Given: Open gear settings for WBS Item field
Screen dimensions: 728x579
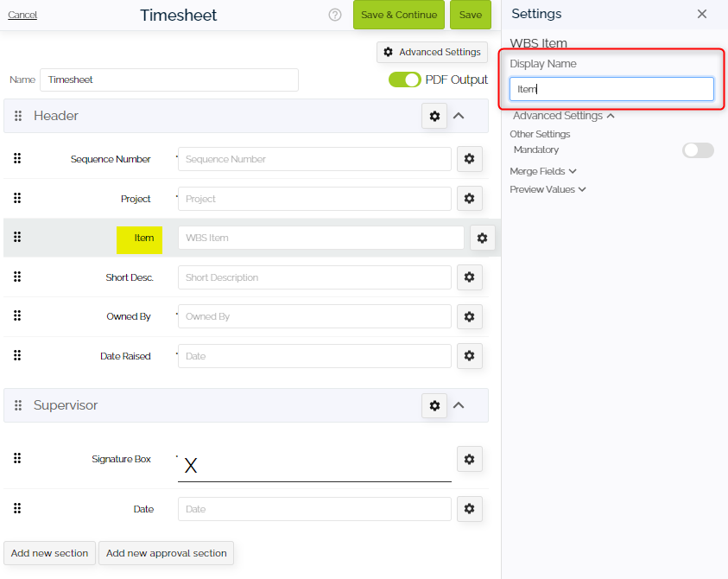Looking at the screenshot, I should pyautogui.click(x=483, y=238).
